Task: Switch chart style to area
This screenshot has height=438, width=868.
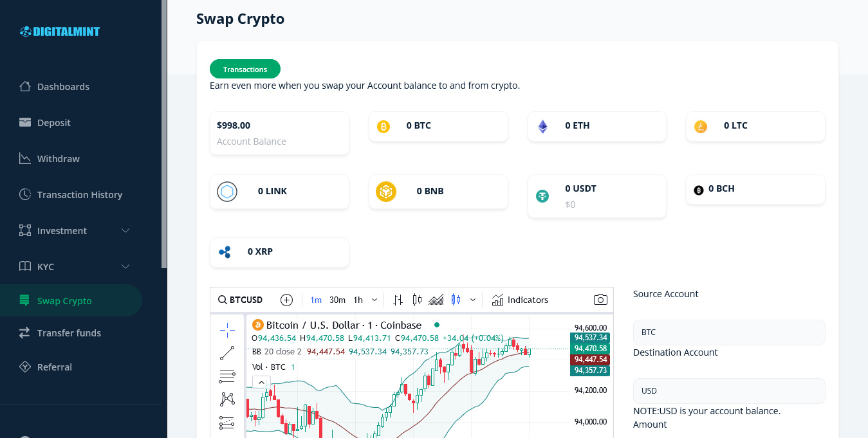Action: (x=436, y=300)
